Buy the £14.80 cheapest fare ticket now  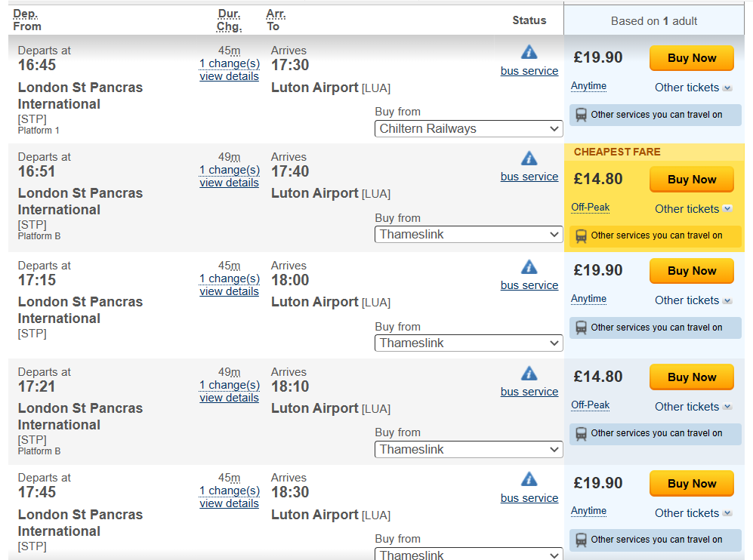tap(691, 180)
